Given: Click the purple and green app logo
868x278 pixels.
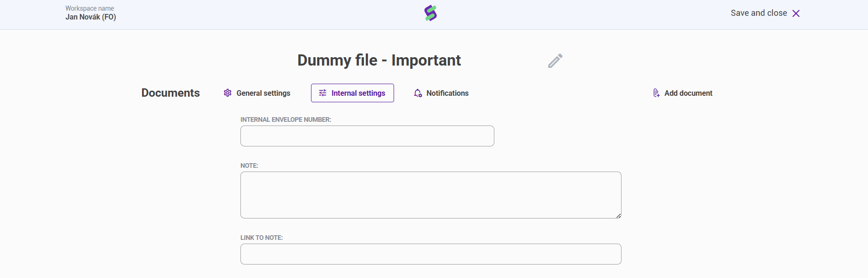Looking at the screenshot, I should pos(431,13).
